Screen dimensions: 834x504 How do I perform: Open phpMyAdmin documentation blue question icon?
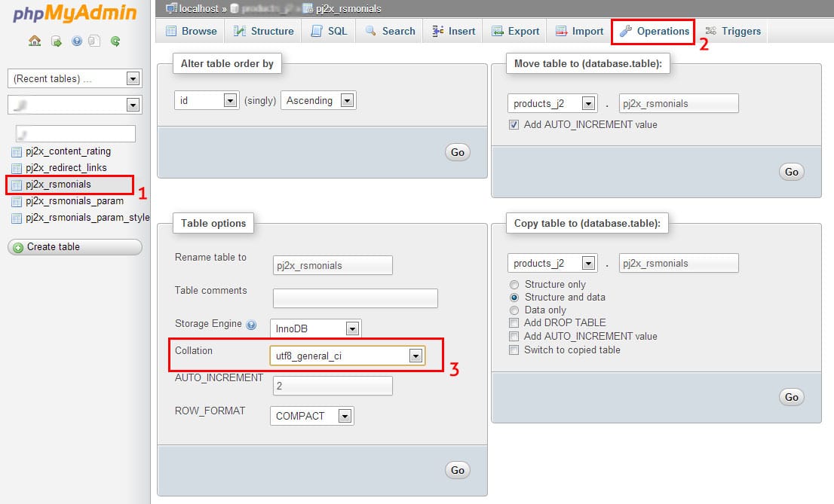coord(76,41)
